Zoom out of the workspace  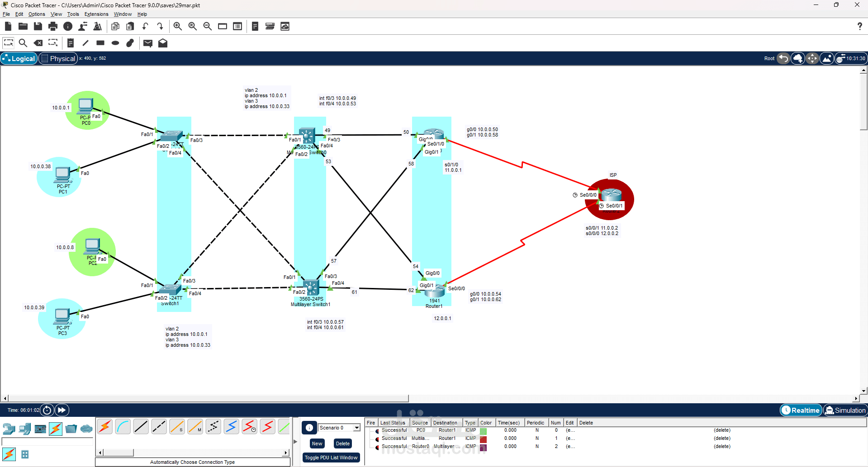pos(208,26)
